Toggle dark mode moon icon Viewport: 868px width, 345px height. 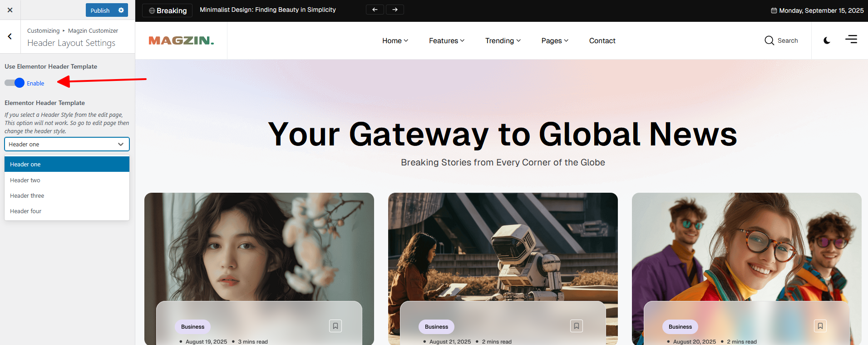click(827, 40)
